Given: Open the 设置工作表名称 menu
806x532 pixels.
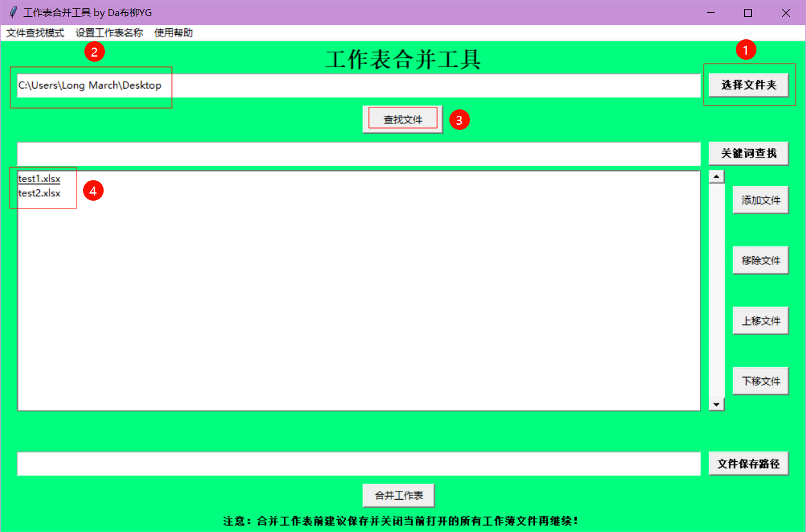Looking at the screenshot, I should [109, 33].
